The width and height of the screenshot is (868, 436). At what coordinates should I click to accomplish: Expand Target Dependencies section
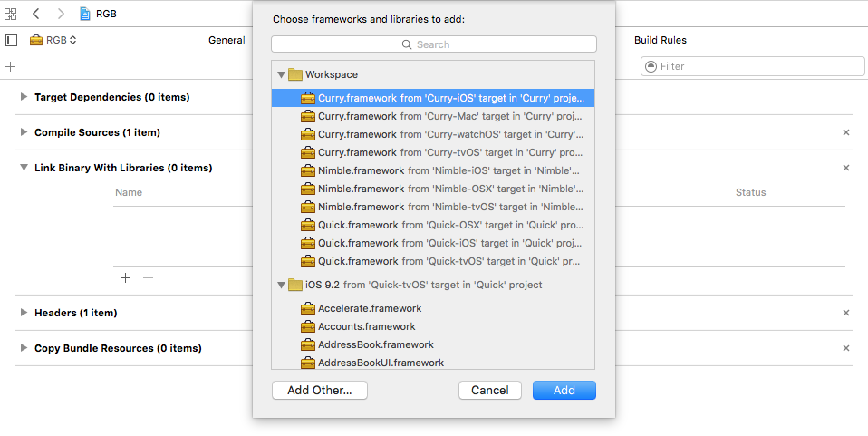(24, 97)
